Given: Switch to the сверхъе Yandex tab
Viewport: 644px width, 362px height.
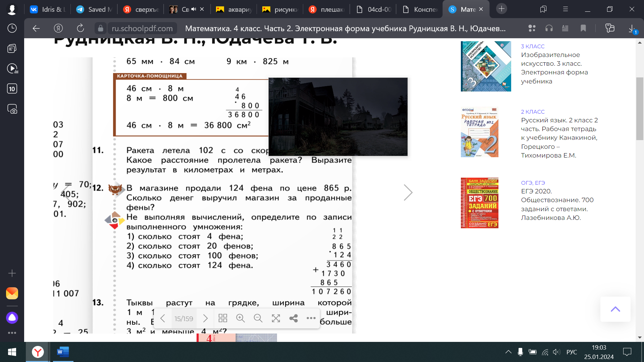Looking at the screenshot, I should point(141,9).
